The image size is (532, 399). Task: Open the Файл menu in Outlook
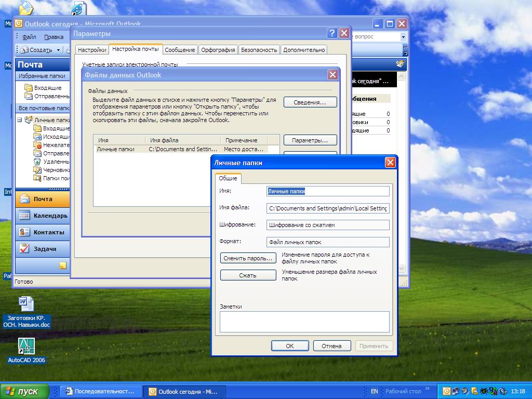coord(29,37)
